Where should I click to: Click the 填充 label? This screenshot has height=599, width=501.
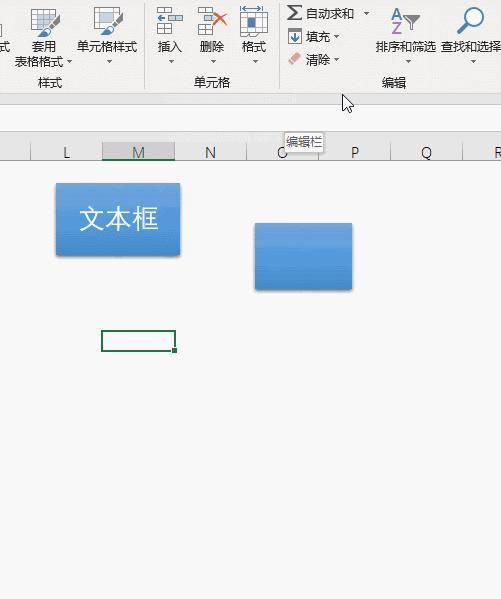tap(318, 37)
